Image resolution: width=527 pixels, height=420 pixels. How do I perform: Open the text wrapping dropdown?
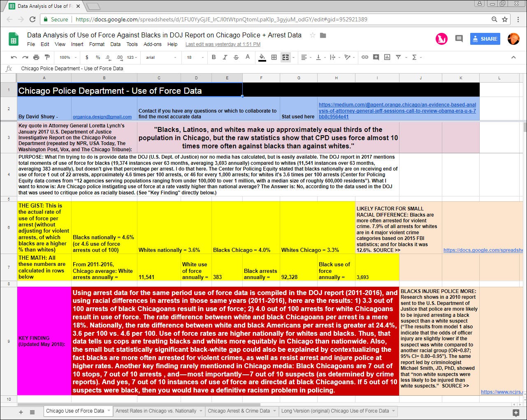click(x=334, y=57)
